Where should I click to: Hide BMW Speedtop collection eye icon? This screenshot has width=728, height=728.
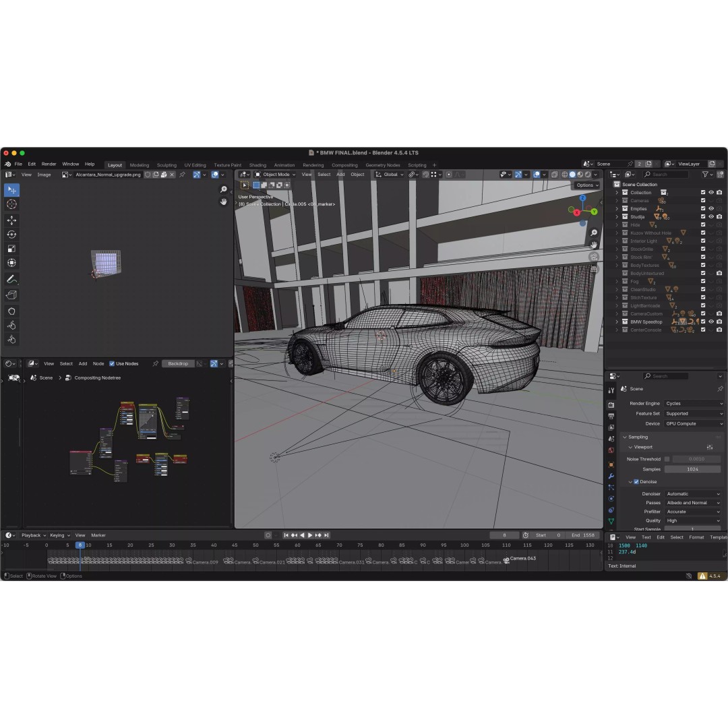tap(711, 322)
